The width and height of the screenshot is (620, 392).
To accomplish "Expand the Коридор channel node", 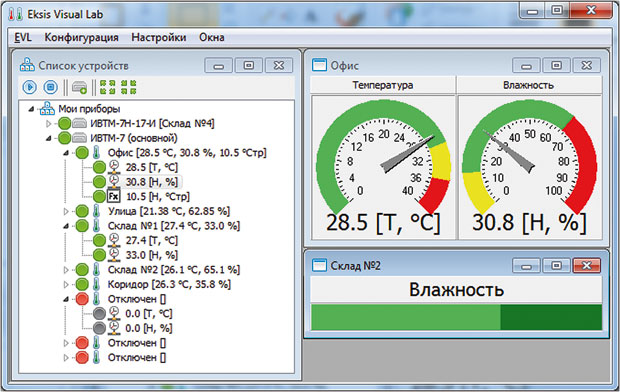I will click(66, 285).
